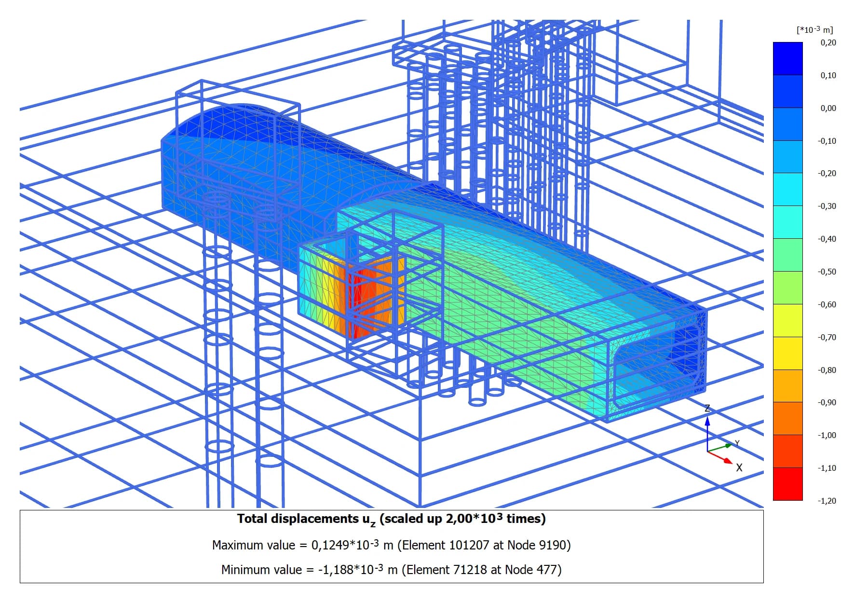
Task: Click the -1,20 legend scale label
Action: point(827,501)
